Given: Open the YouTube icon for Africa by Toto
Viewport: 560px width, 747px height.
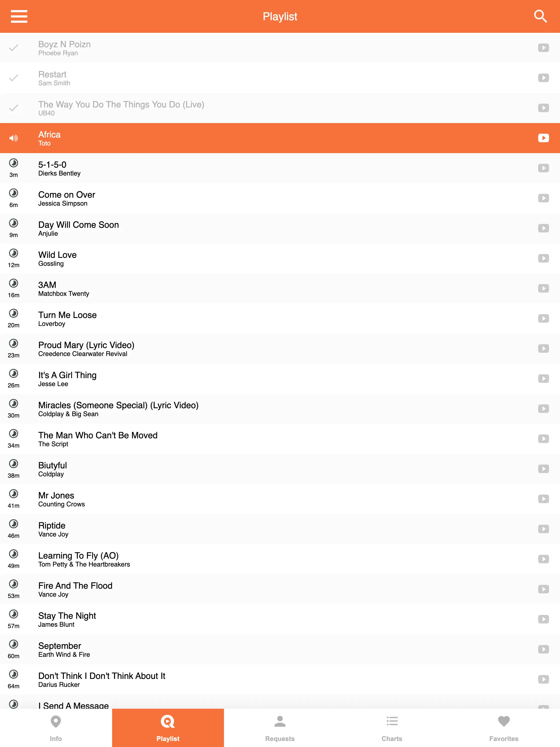Looking at the screenshot, I should (x=542, y=137).
